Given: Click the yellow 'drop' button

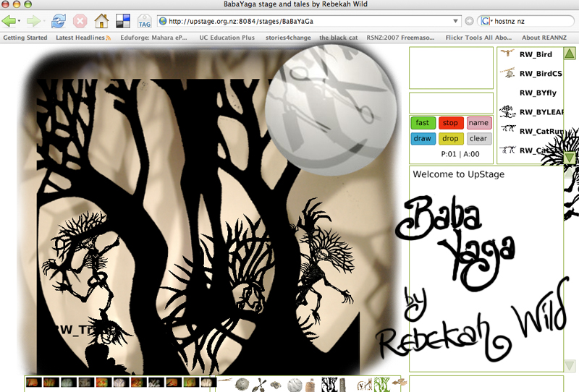Looking at the screenshot, I should coord(450,138).
